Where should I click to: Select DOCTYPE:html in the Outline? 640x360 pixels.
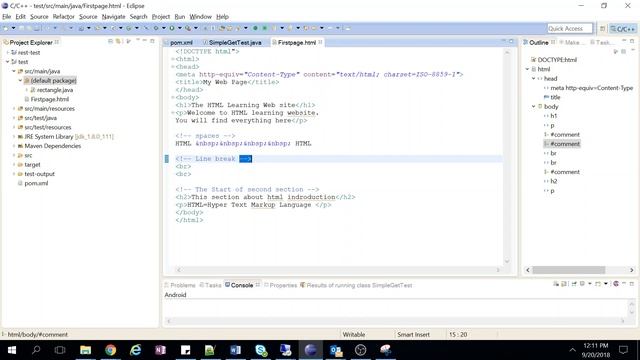coord(557,60)
